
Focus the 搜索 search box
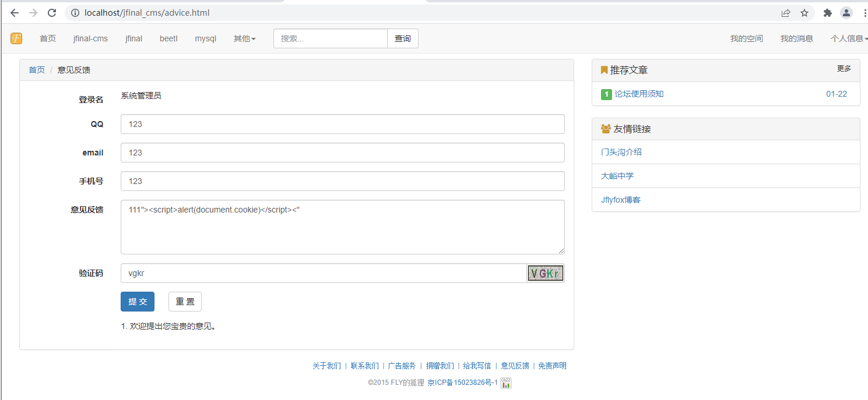point(331,38)
